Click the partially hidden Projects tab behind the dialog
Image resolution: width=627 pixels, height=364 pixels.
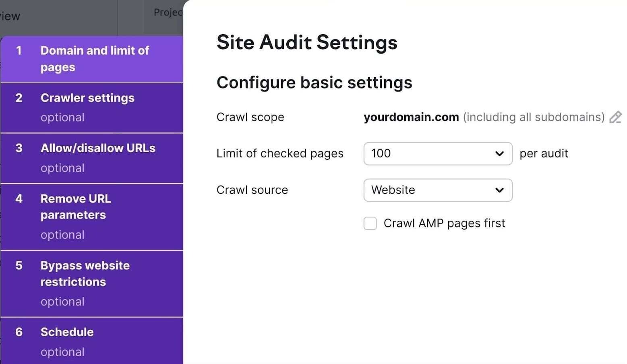[x=167, y=12]
